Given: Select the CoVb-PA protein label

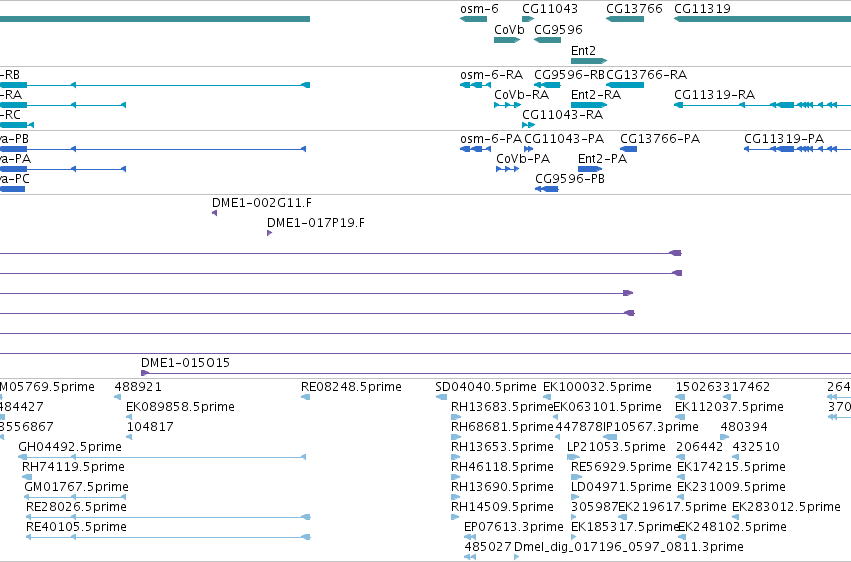Looking at the screenshot, I should (523, 158).
